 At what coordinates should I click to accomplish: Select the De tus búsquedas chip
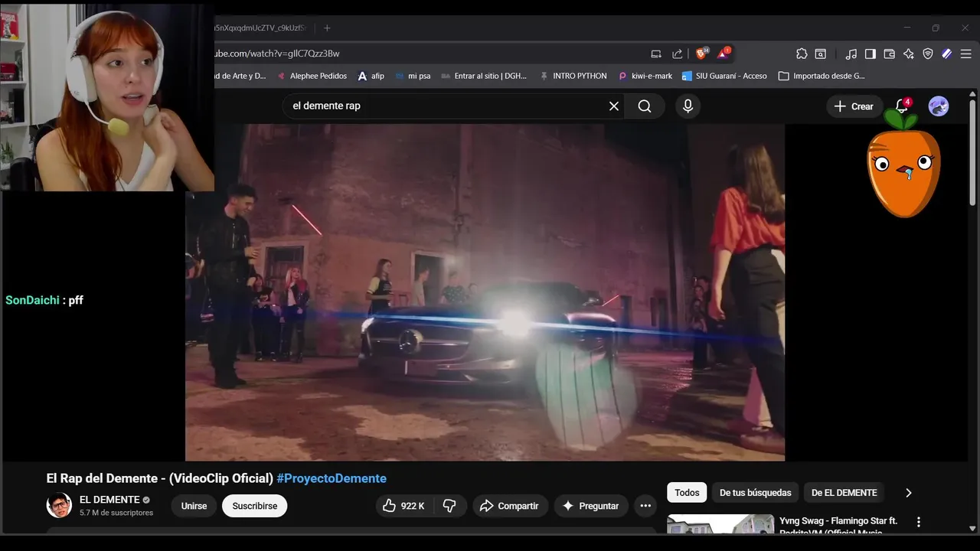click(x=755, y=493)
